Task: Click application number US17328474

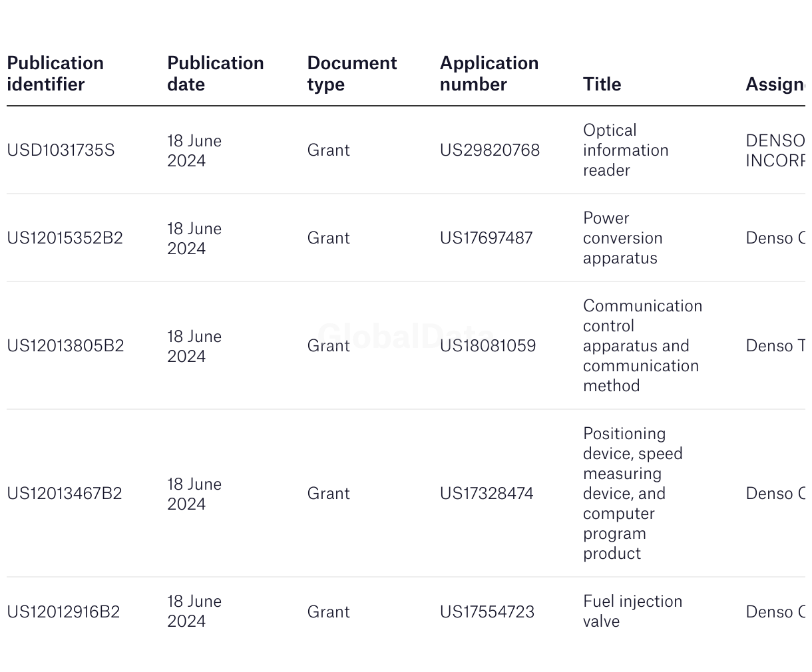Action: tap(487, 494)
